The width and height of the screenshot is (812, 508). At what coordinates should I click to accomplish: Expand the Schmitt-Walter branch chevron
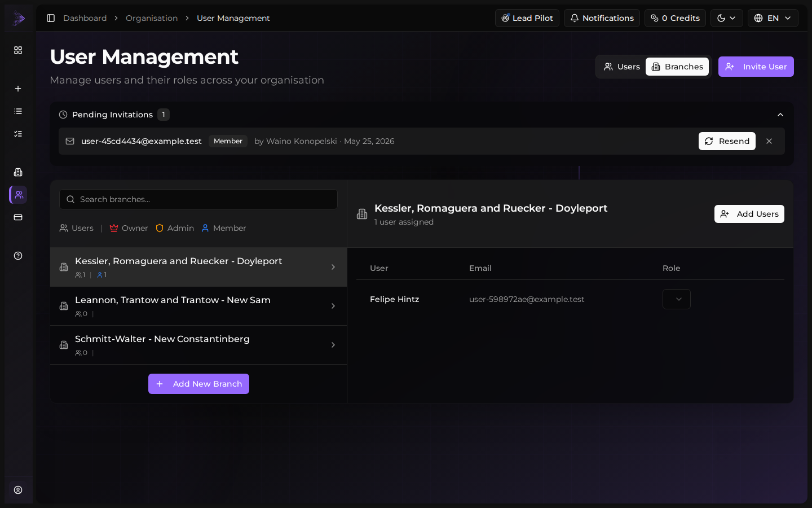click(333, 345)
